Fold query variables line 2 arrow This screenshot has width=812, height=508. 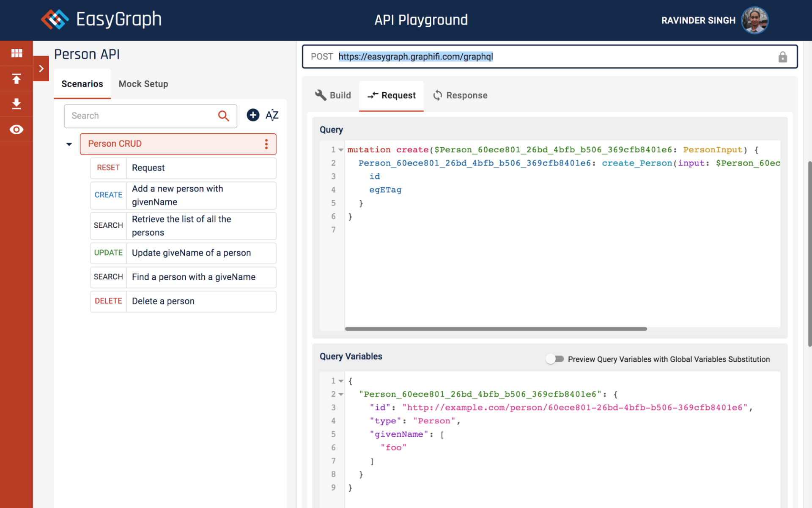pos(341,395)
